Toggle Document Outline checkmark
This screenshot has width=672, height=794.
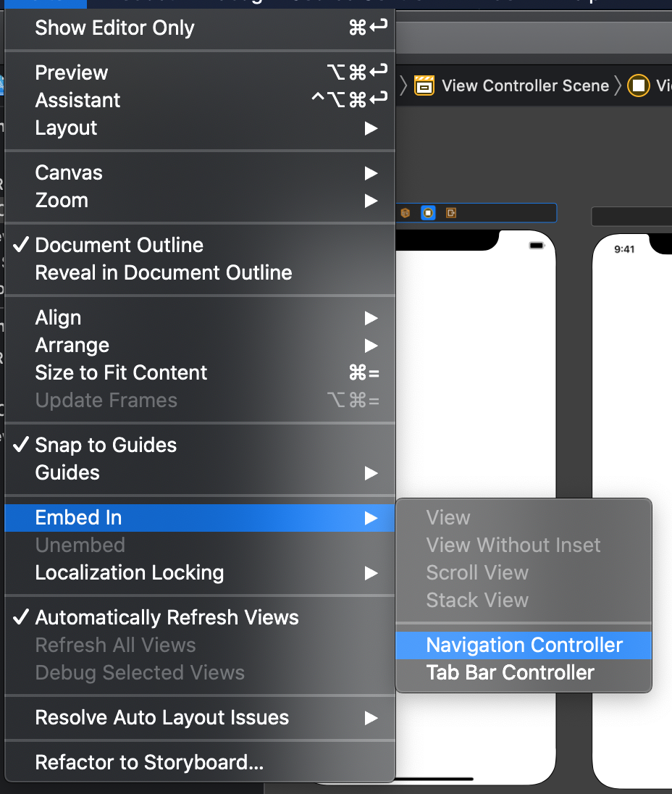click(x=200, y=245)
